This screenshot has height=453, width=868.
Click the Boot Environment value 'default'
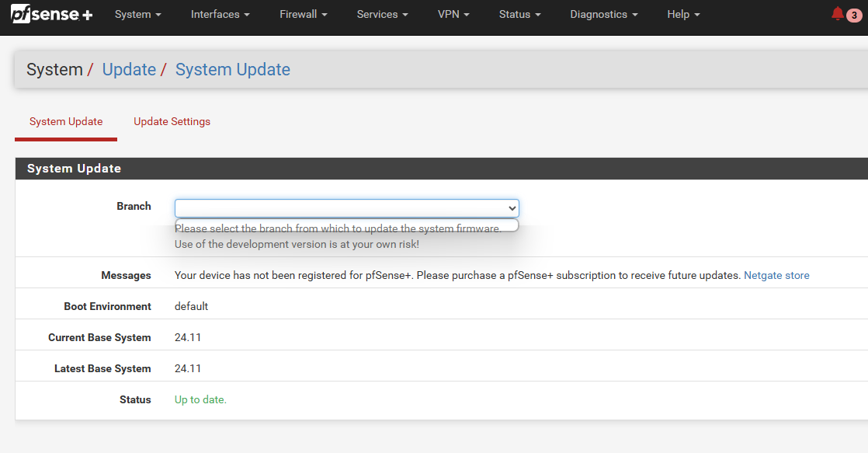(x=191, y=306)
